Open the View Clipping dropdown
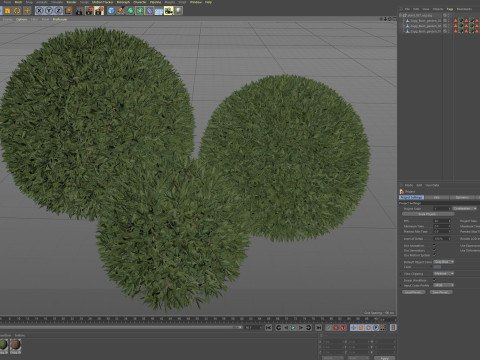 coord(443,274)
